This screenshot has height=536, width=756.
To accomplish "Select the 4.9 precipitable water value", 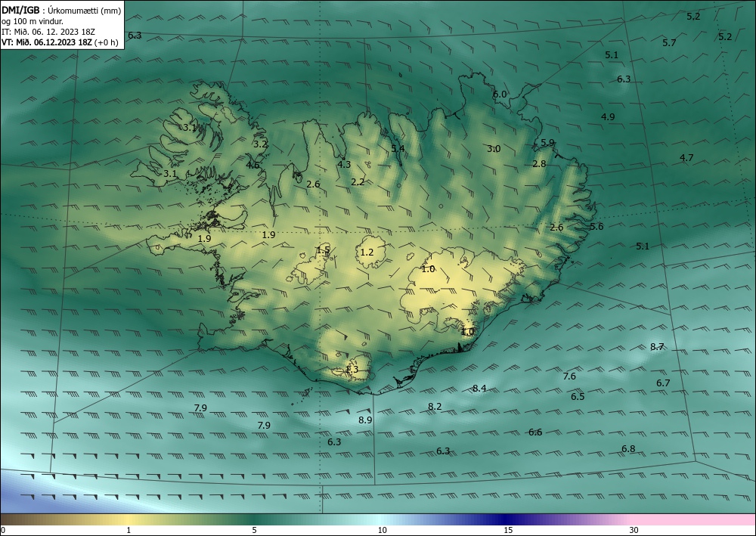I will (x=608, y=116).
